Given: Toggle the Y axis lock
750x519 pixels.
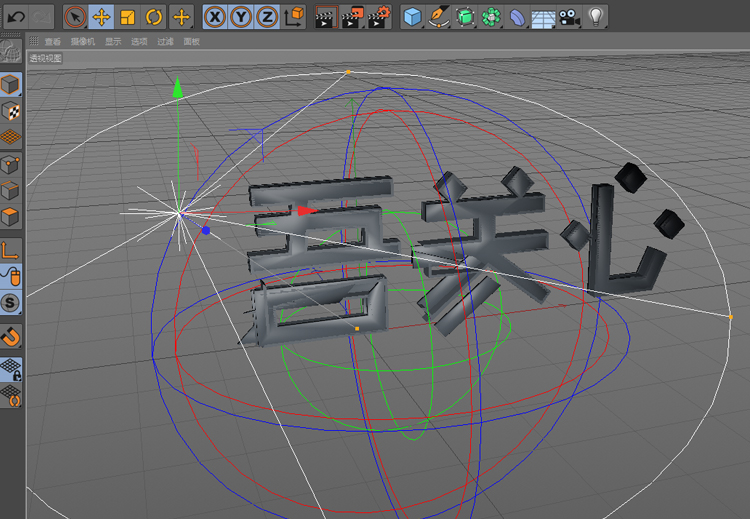Looking at the screenshot, I should (x=241, y=18).
